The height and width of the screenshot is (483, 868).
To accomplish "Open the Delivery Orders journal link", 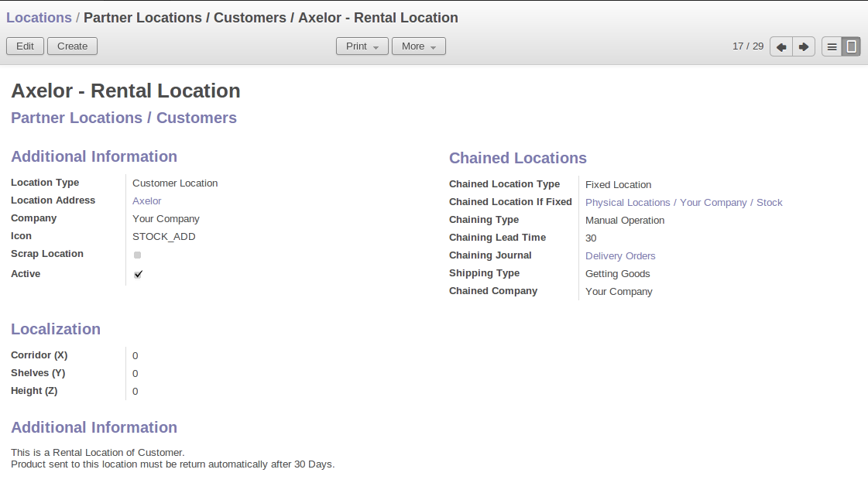I will pyautogui.click(x=620, y=256).
